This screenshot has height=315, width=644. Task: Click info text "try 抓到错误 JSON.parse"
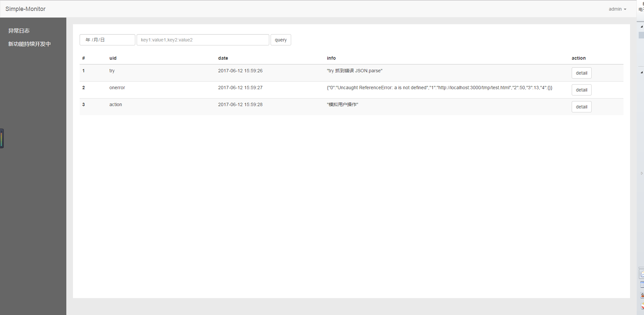[x=355, y=71]
